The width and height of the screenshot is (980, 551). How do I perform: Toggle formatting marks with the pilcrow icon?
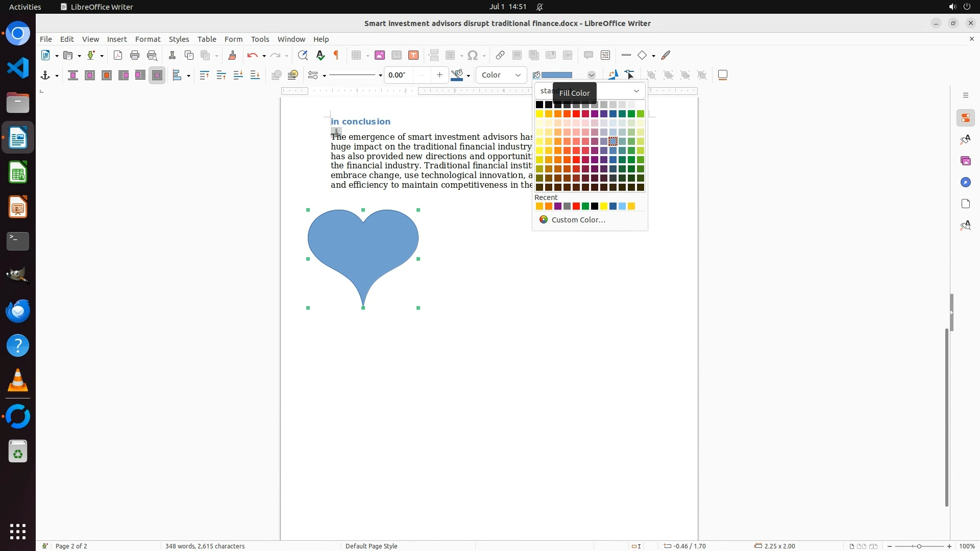coord(336,56)
